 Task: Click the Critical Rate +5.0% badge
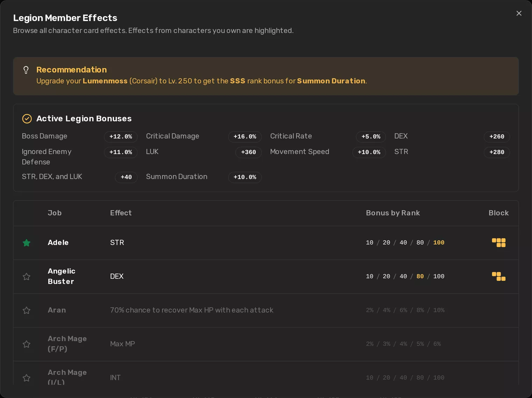[x=371, y=137]
